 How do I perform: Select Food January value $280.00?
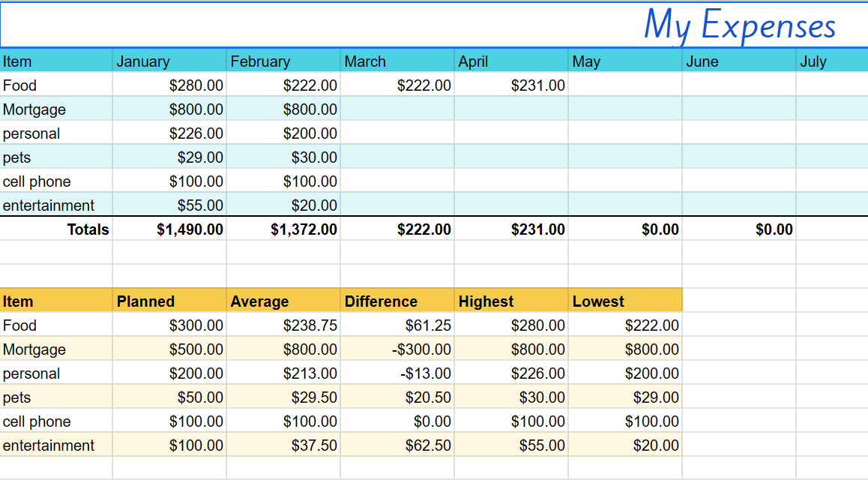pos(169,85)
